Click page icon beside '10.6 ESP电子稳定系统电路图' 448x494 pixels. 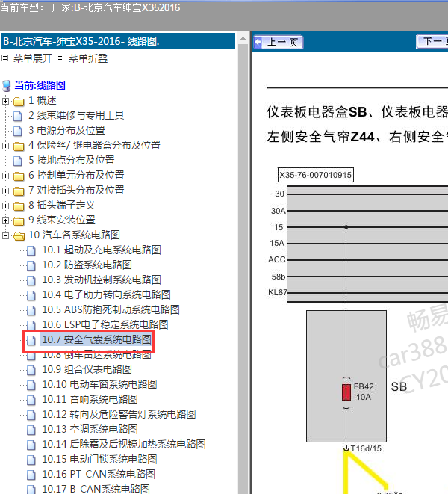pos(31,325)
